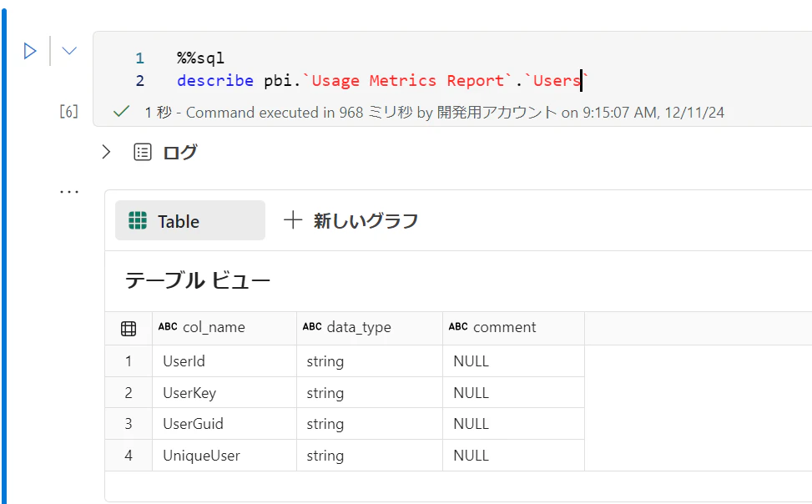Select the Table tab
The image size is (812, 504).
click(x=190, y=220)
